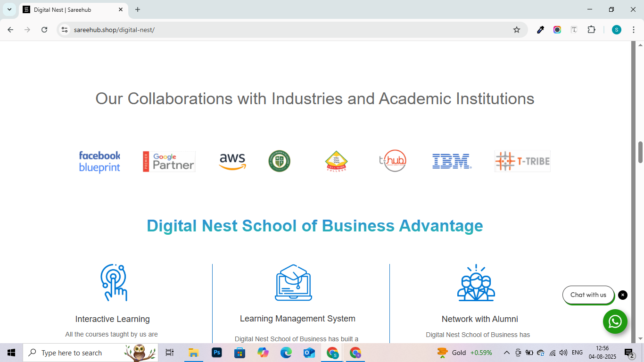Click the Facebook Blueprint logo
This screenshot has height=362, width=644.
tap(99, 162)
